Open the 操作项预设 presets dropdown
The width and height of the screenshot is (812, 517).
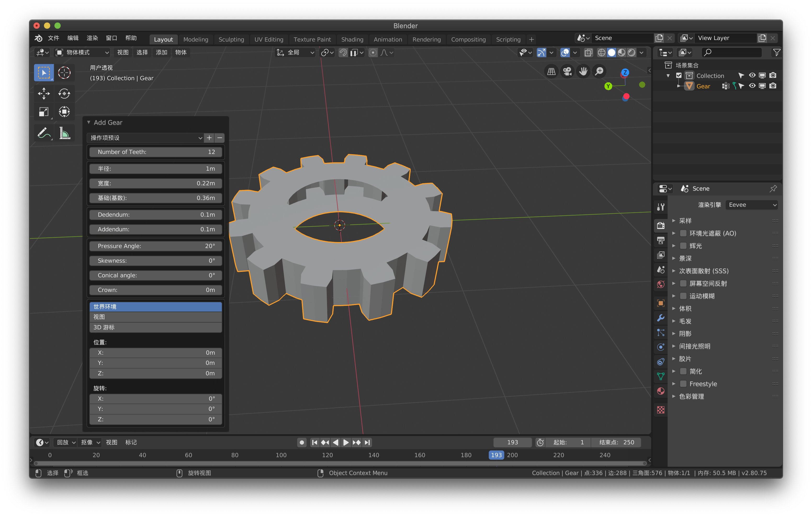click(x=146, y=137)
